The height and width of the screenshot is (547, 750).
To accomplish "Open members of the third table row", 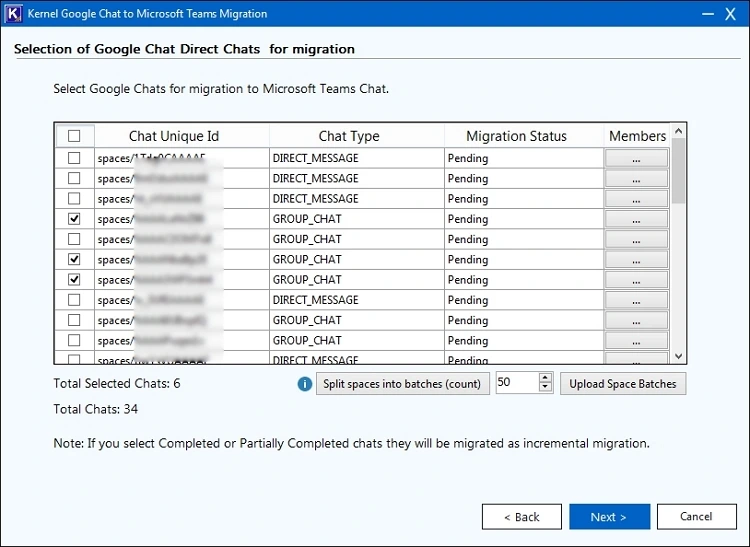I will [636, 198].
